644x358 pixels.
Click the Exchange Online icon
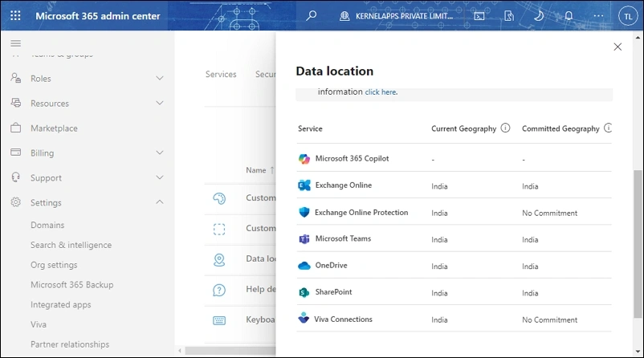[x=304, y=185]
